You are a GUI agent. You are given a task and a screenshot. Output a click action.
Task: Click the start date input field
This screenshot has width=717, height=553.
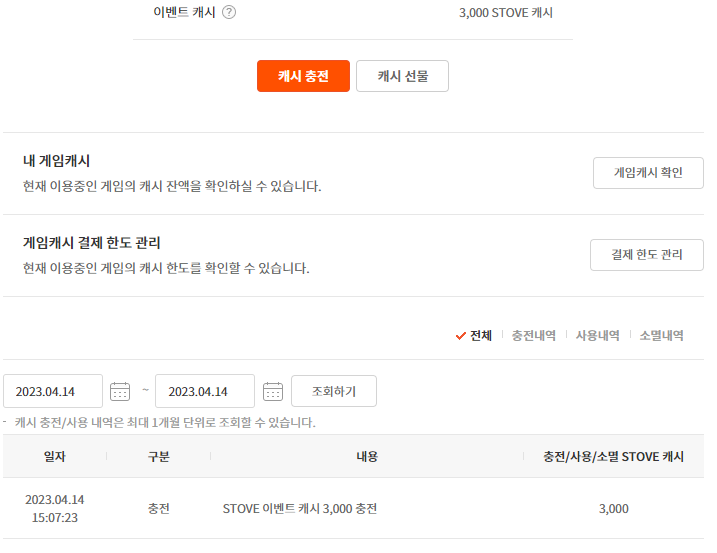click(54, 391)
